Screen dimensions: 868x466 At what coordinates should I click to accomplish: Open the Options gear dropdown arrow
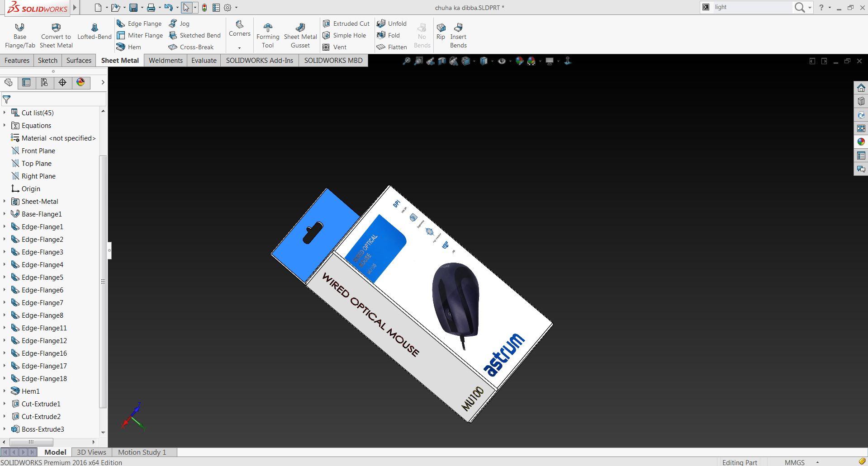[236, 8]
